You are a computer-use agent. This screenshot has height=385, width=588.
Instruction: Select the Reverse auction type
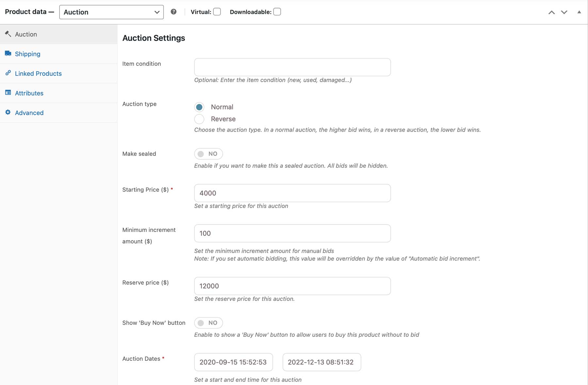[199, 119]
